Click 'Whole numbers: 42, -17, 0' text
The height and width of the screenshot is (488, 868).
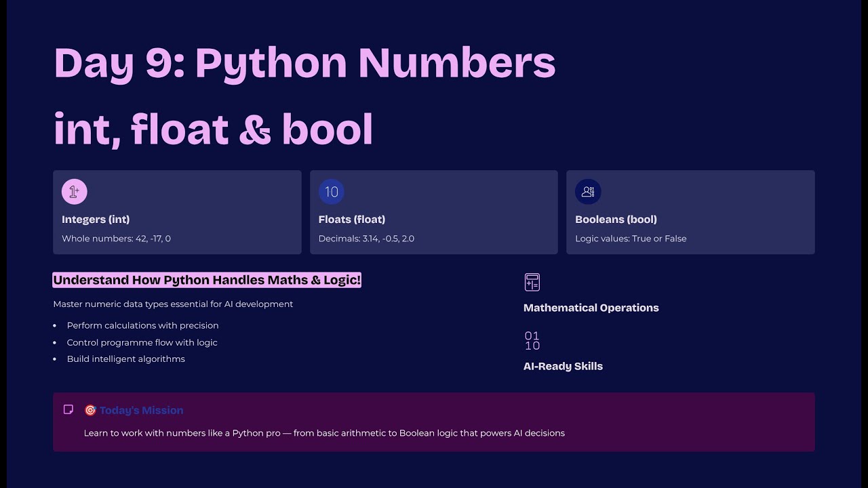116,239
